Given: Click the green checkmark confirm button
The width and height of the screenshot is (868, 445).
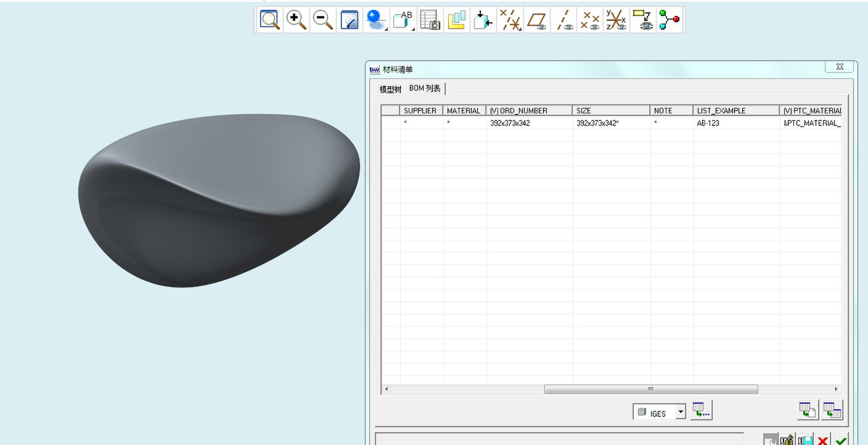Looking at the screenshot, I should (x=841, y=440).
